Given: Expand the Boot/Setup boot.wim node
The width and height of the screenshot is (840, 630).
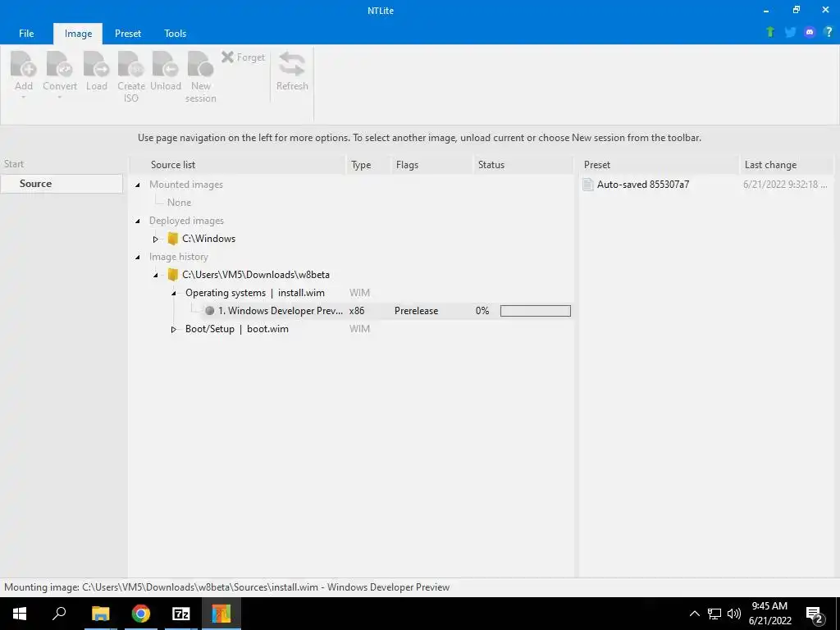Looking at the screenshot, I should (174, 330).
